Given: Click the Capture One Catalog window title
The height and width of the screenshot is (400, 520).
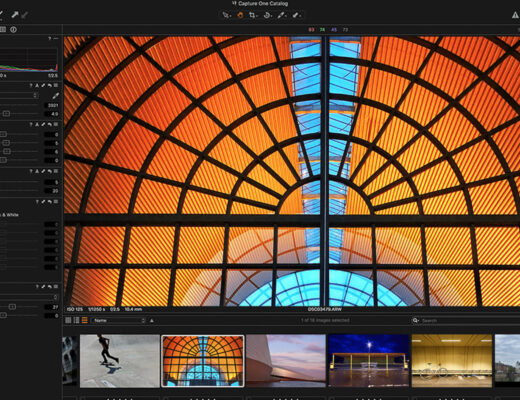Looking at the screenshot, I should pos(263,4).
